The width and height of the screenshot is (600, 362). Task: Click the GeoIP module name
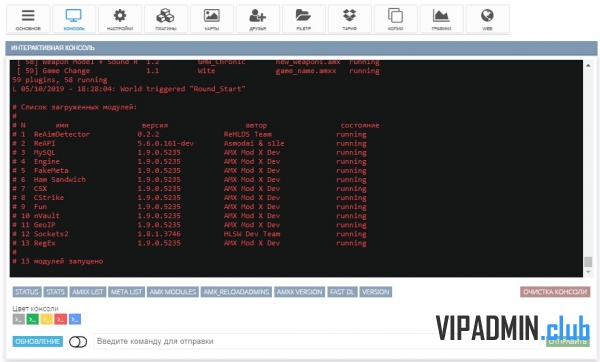tap(44, 225)
